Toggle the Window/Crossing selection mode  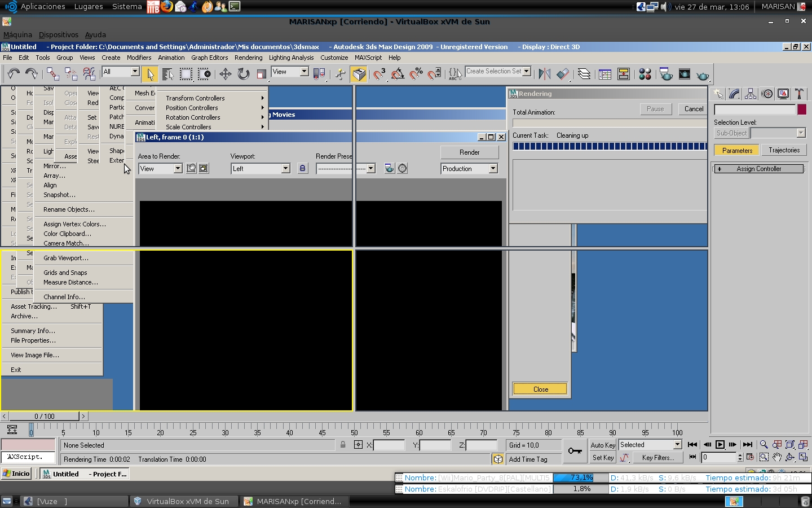pyautogui.click(x=205, y=74)
